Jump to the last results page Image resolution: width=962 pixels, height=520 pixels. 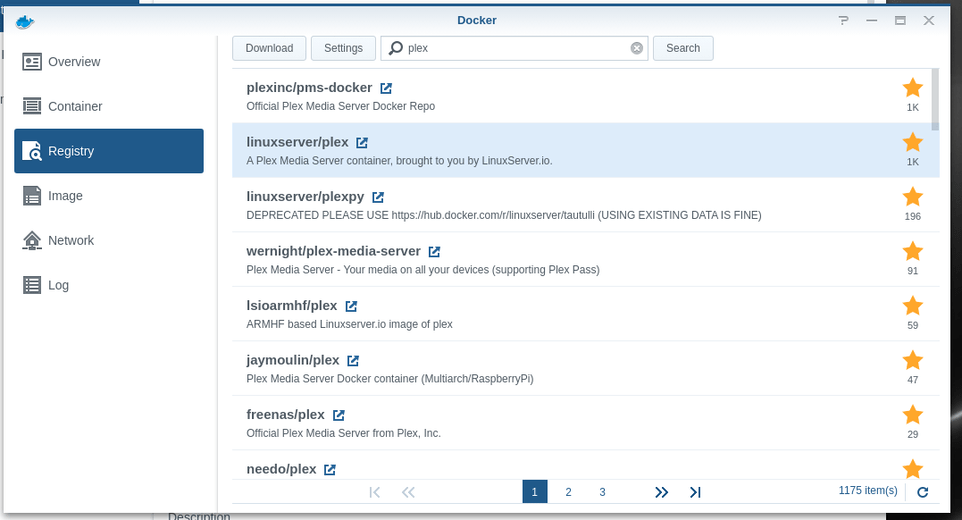click(x=695, y=492)
